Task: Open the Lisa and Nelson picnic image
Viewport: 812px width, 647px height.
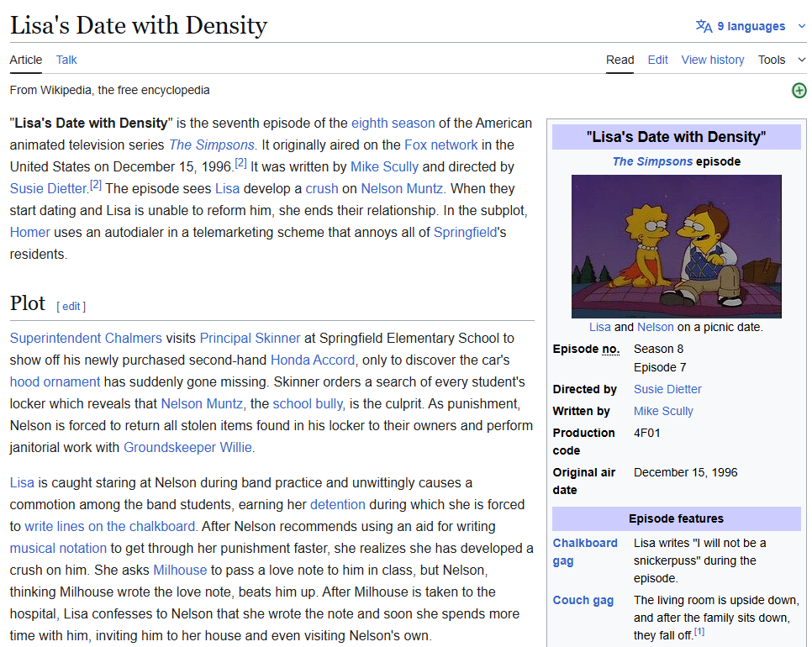Action: (676, 246)
